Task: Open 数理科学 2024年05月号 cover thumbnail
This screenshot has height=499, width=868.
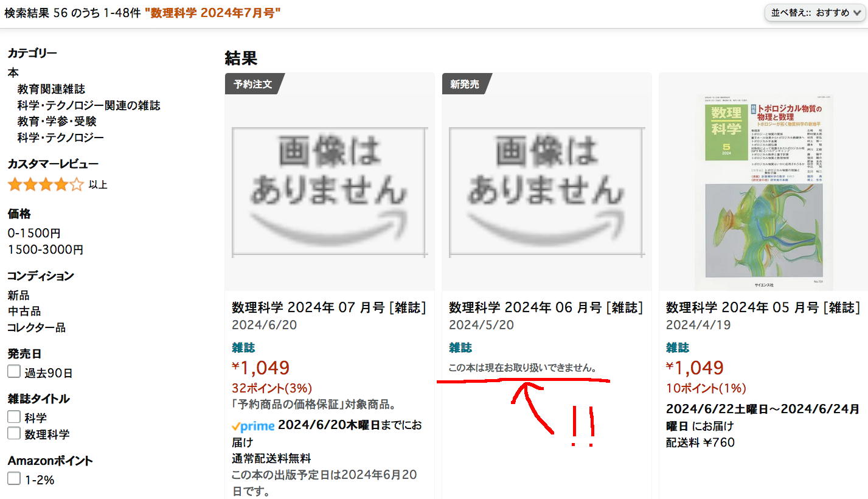Action: [x=764, y=192]
